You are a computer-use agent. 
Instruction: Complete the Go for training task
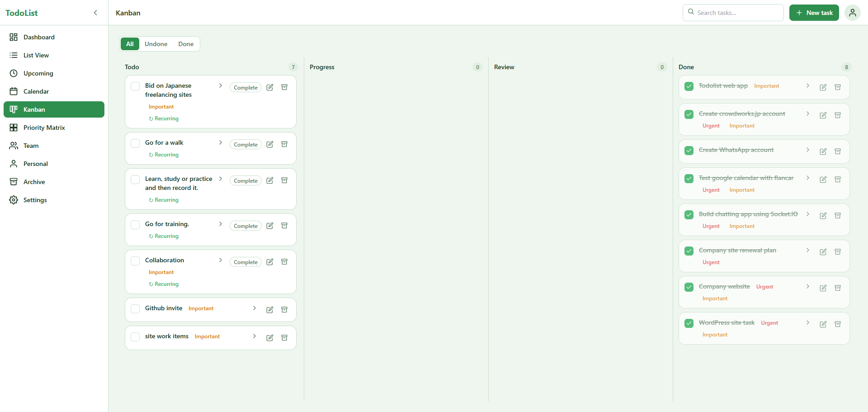coord(245,226)
